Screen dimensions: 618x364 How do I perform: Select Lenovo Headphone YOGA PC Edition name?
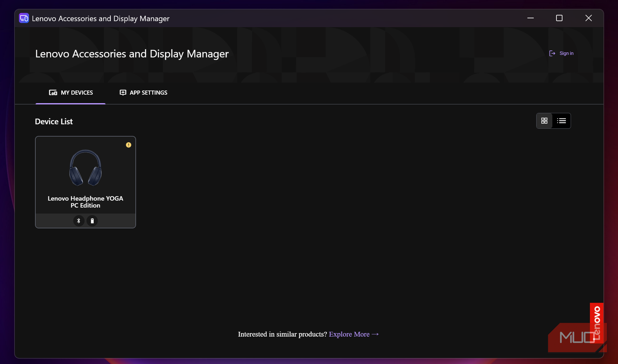click(x=86, y=202)
